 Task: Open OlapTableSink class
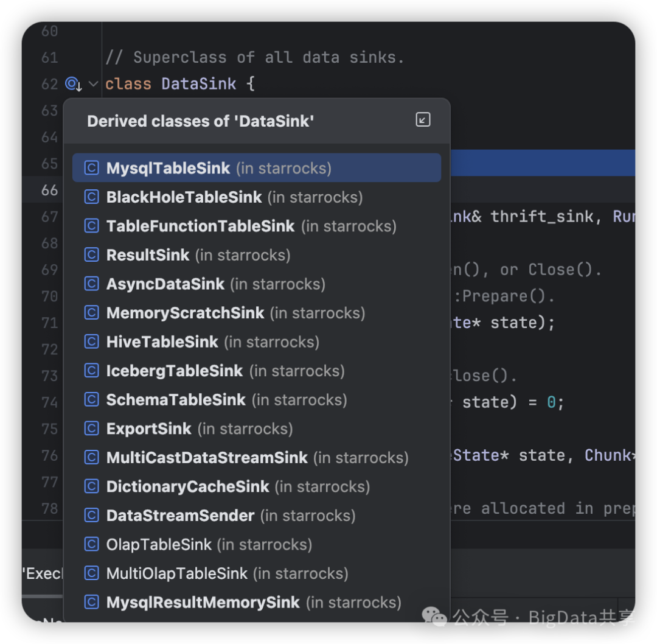[x=257, y=544]
